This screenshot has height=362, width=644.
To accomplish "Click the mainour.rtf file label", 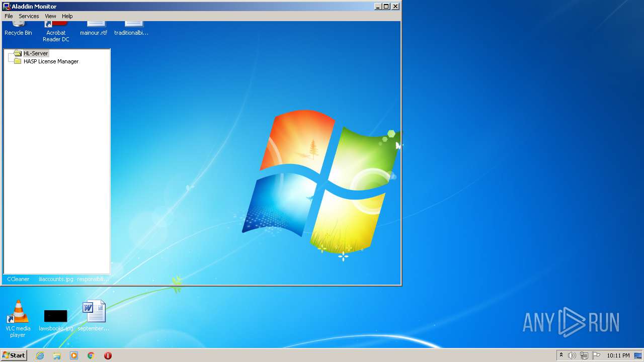I will (94, 33).
